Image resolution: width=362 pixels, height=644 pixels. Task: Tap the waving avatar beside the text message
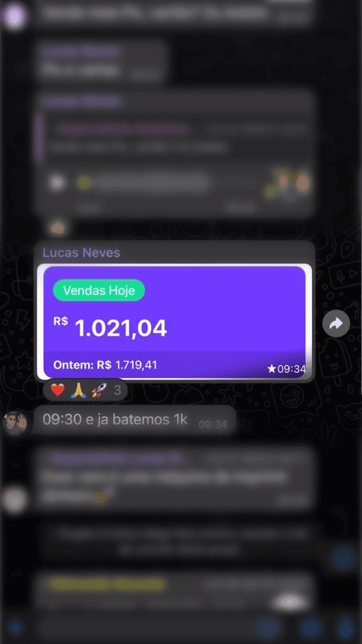[15, 423]
